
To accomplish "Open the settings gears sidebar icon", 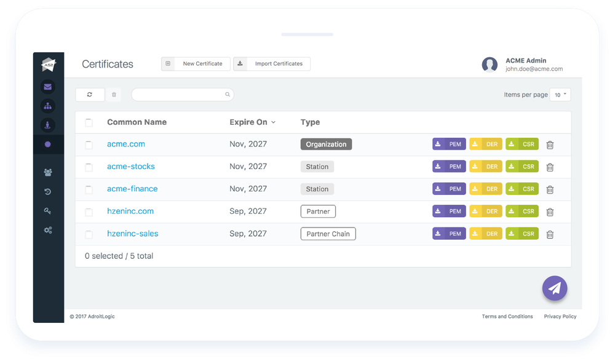I will tap(48, 230).
